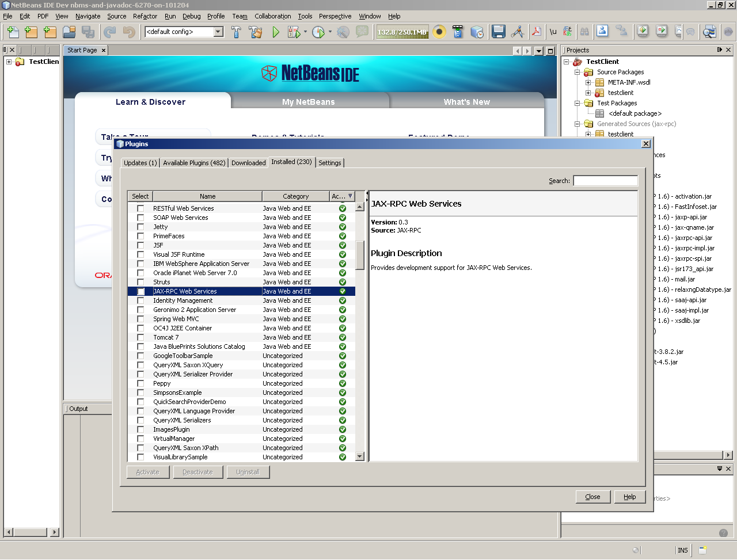Switch to the Available Plugins (482) tab
Viewport: 737px width, 560px height.
194,163
